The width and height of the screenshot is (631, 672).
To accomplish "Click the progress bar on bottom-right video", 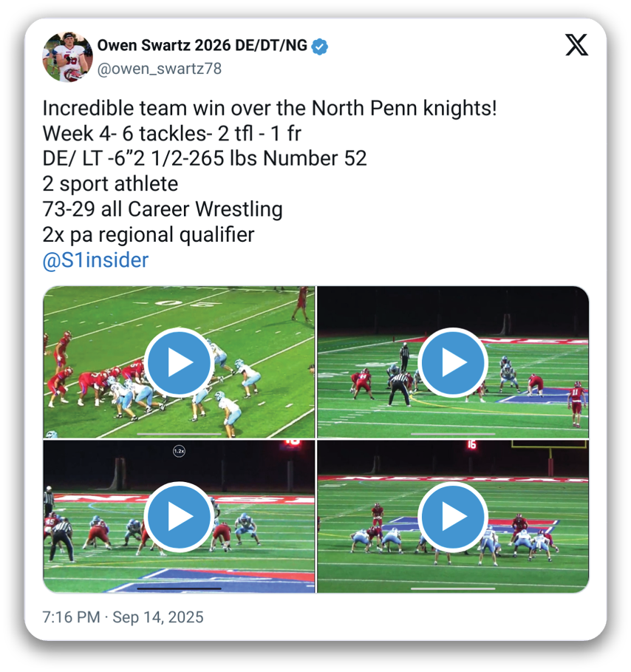I will click(x=453, y=589).
